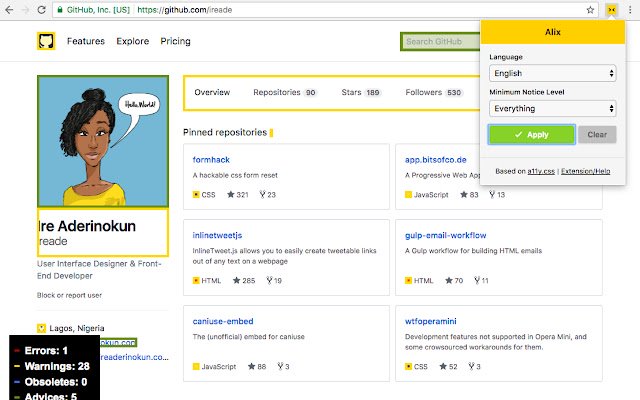
Task: Open the wtfoperamini repository link
Action: [x=431, y=321]
